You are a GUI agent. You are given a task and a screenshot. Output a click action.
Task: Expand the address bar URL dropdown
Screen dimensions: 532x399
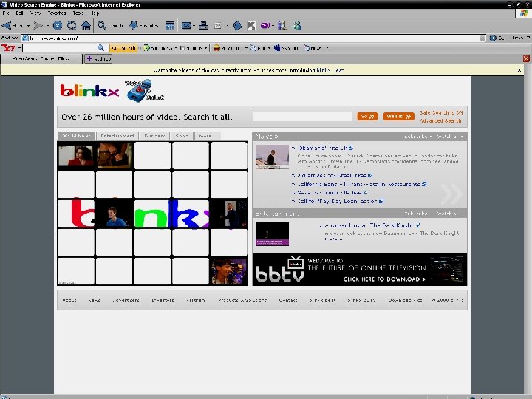482,38
